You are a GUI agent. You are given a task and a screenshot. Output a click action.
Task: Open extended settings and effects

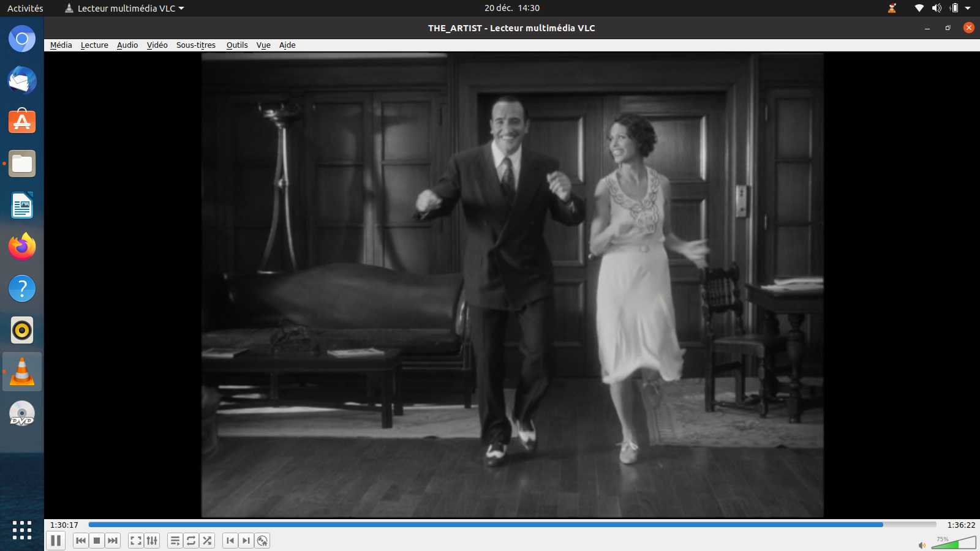[x=152, y=541]
